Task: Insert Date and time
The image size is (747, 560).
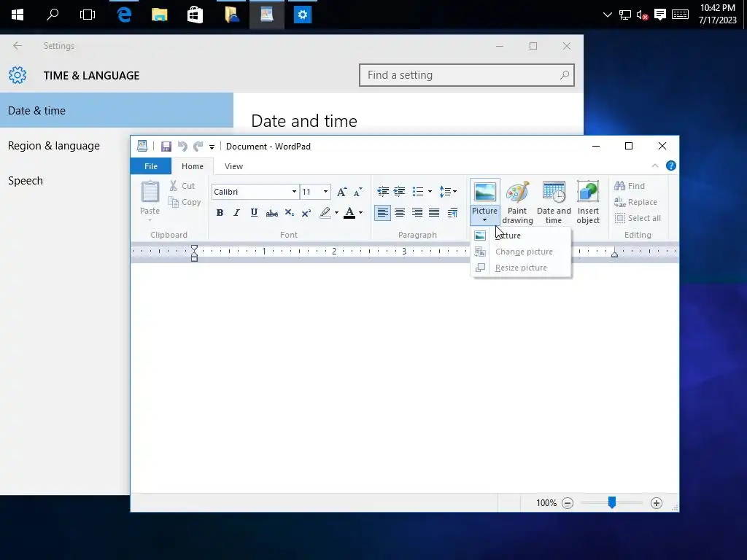Action: point(554,202)
